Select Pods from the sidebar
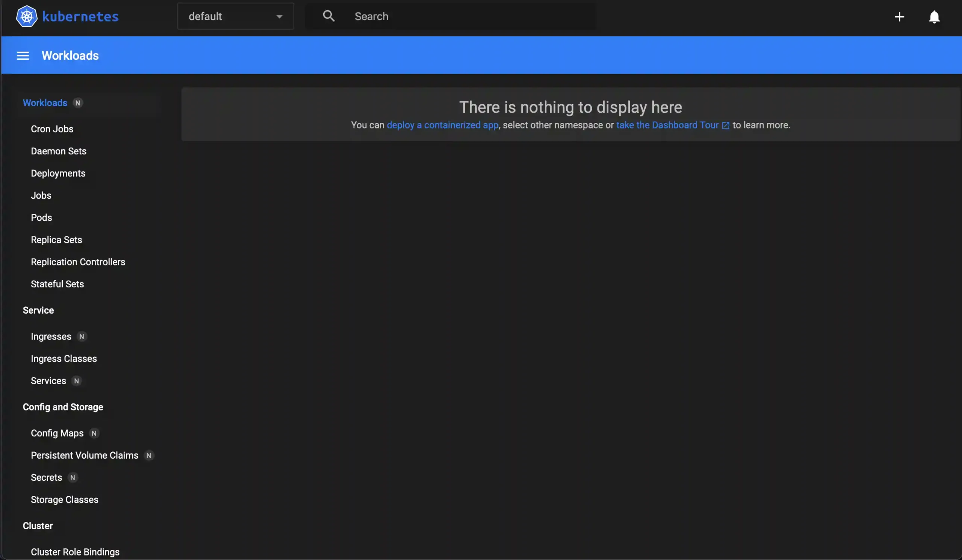962x560 pixels. coord(41,217)
